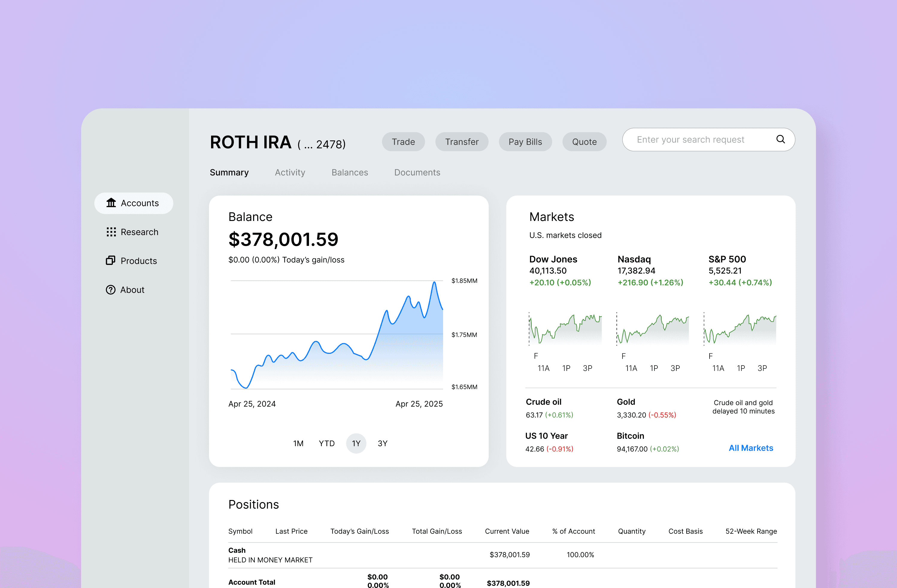This screenshot has height=588, width=897.
Task: Click Today's gain/loss line under balance
Action: (287, 260)
